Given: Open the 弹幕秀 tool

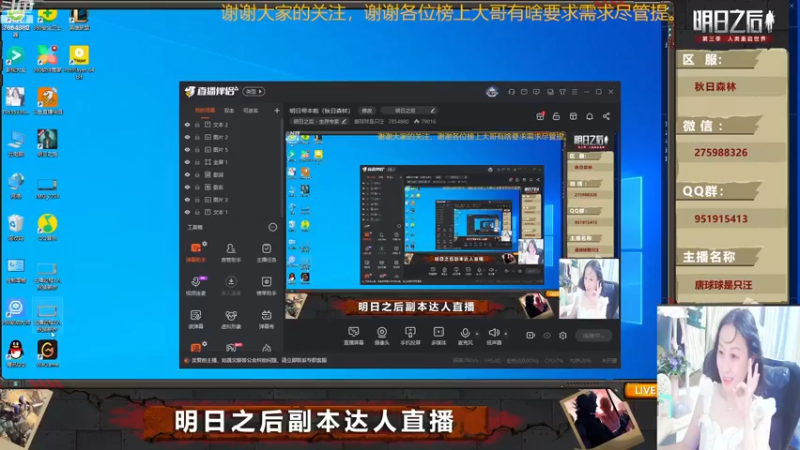Looking at the screenshot, I should point(266,319).
